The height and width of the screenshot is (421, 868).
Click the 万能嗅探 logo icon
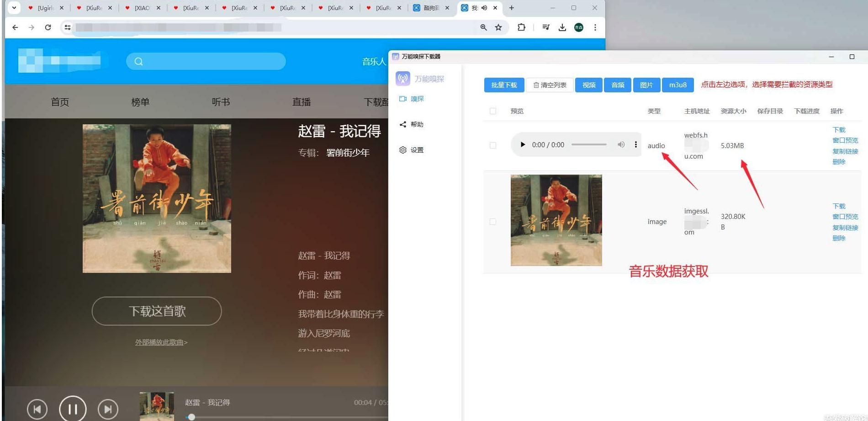click(403, 79)
